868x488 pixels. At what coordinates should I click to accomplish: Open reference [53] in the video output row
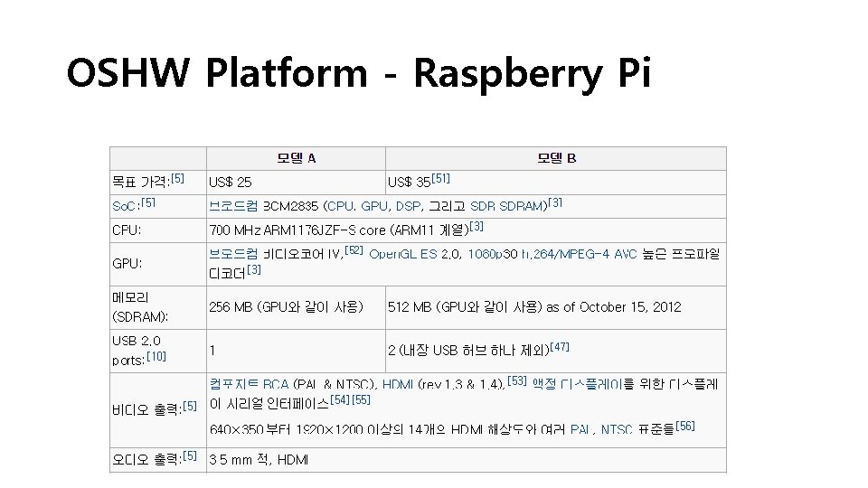[517, 380]
